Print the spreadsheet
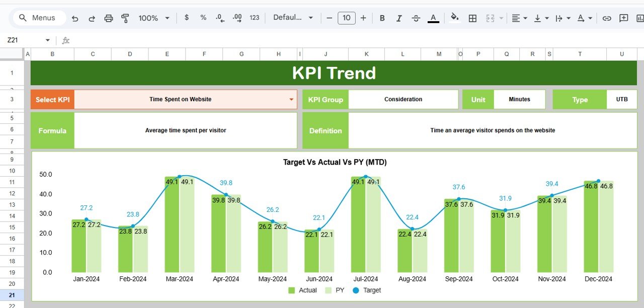Viewport: 644px width, 308px height. tap(109, 18)
